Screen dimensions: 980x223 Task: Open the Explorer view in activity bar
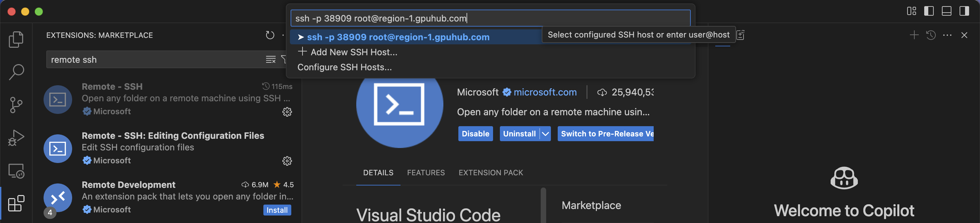[x=16, y=39]
